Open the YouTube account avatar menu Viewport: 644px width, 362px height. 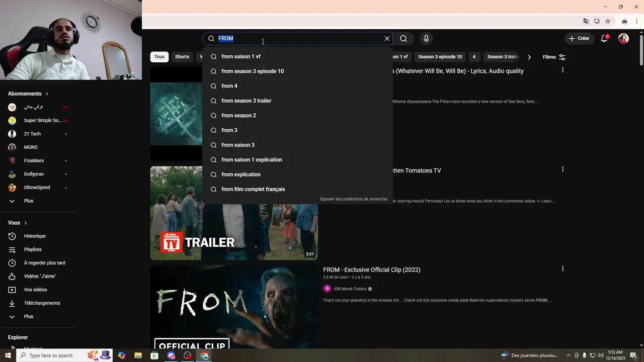pos(623,39)
